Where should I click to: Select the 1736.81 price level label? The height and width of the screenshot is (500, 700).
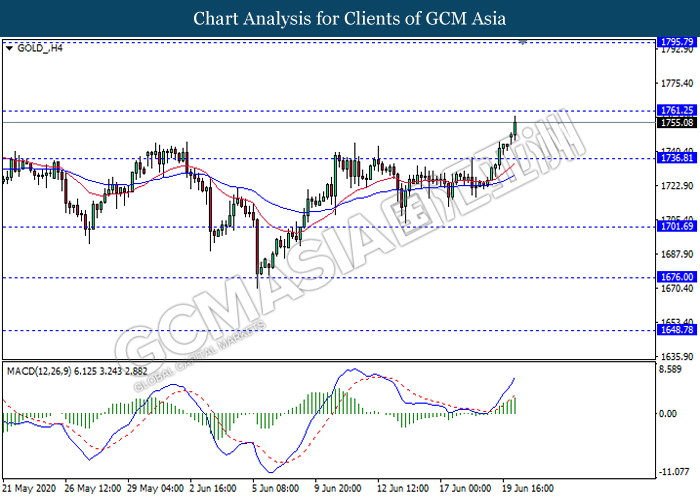pyautogui.click(x=677, y=158)
